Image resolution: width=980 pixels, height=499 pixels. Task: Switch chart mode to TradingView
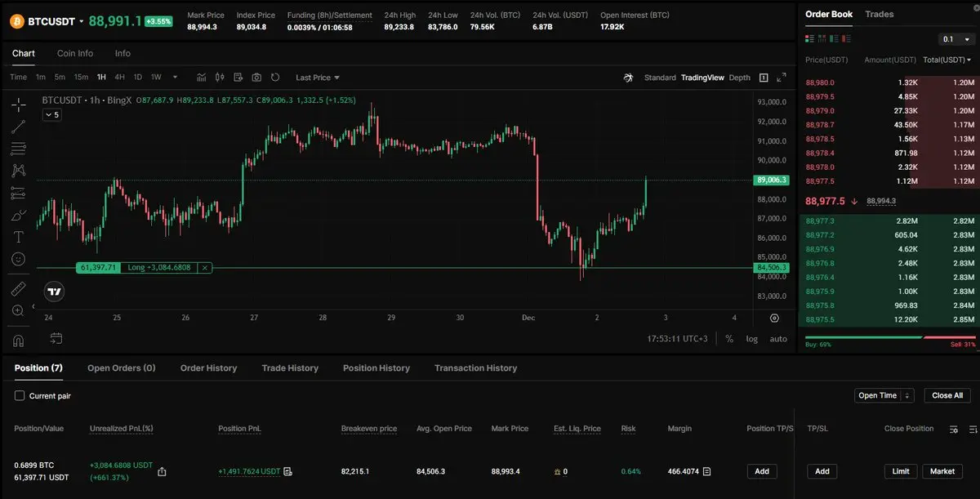pyautogui.click(x=702, y=78)
